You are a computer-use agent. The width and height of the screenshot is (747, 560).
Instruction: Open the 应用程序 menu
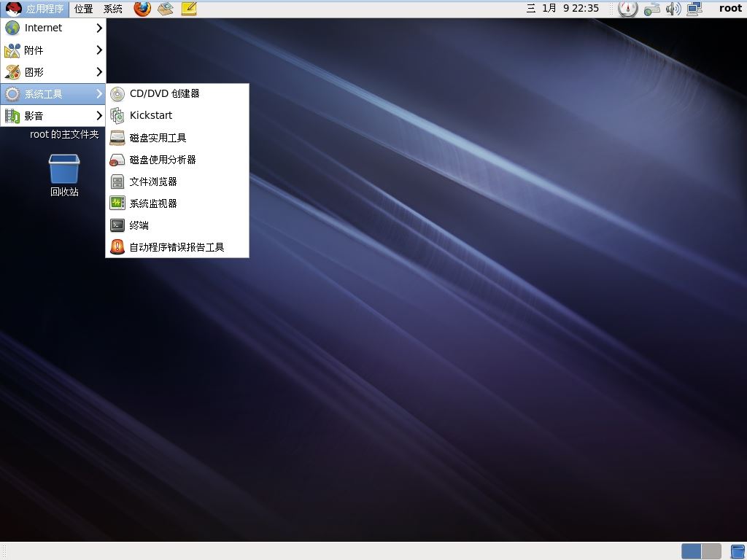click(x=35, y=9)
